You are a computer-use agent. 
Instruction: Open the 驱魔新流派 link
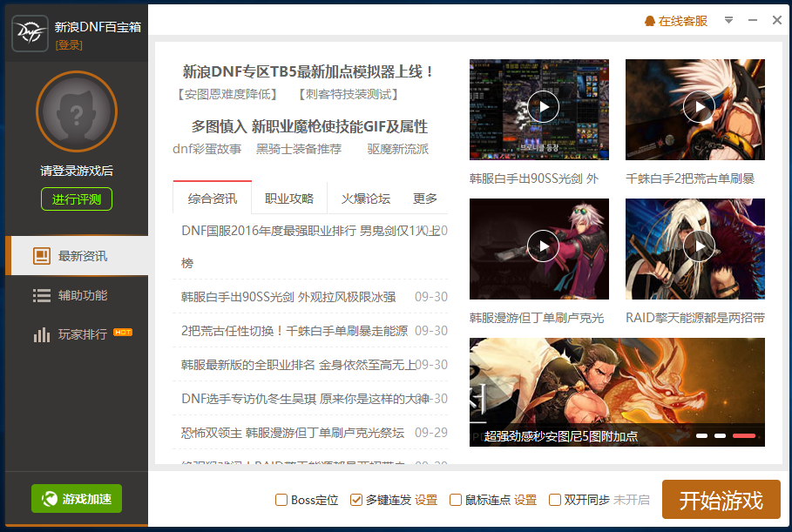(398, 149)
